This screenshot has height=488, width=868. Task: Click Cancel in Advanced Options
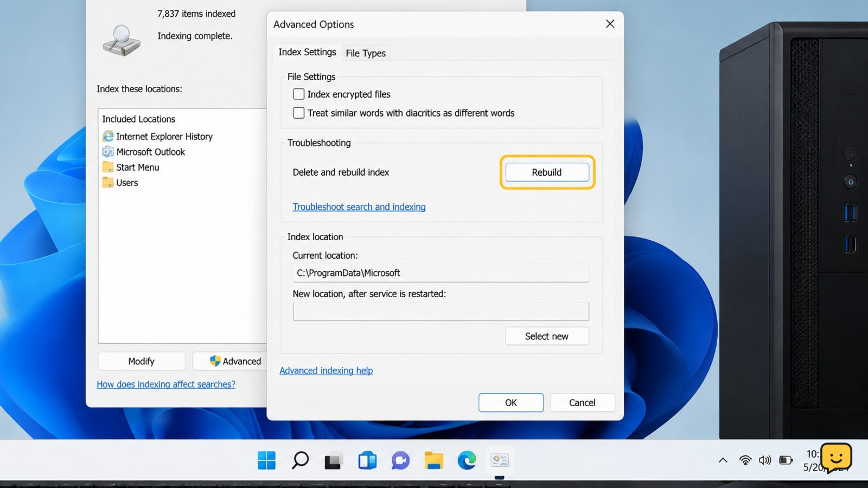582,402
